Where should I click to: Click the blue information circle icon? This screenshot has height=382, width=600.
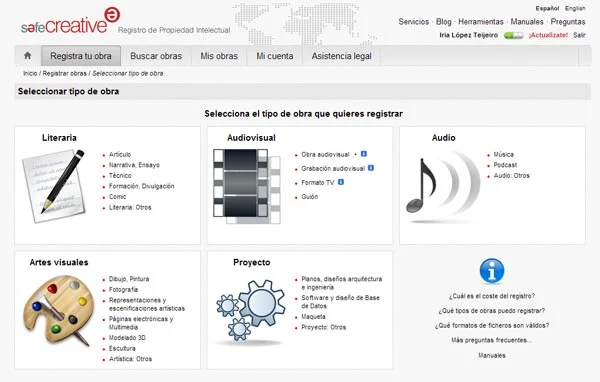[492, 271]
